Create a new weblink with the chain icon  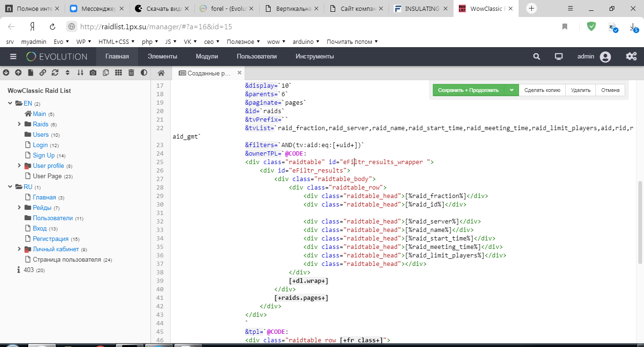coord(43,73)
